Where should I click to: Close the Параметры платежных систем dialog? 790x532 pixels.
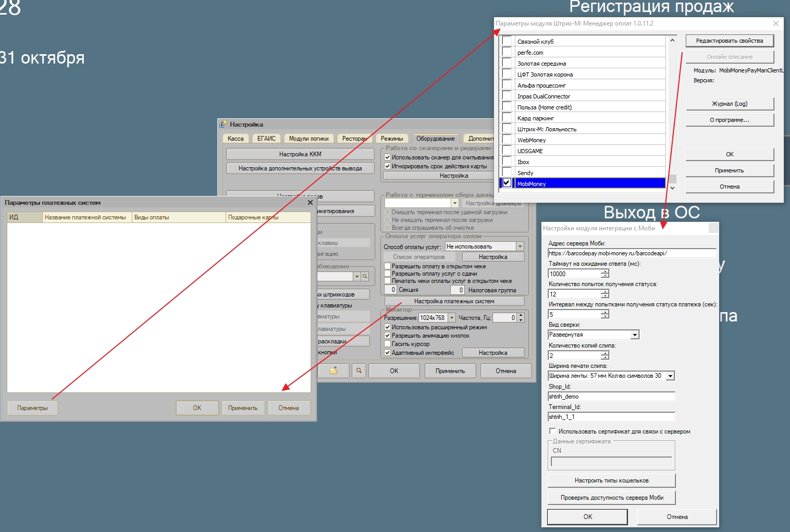[310, 203]
